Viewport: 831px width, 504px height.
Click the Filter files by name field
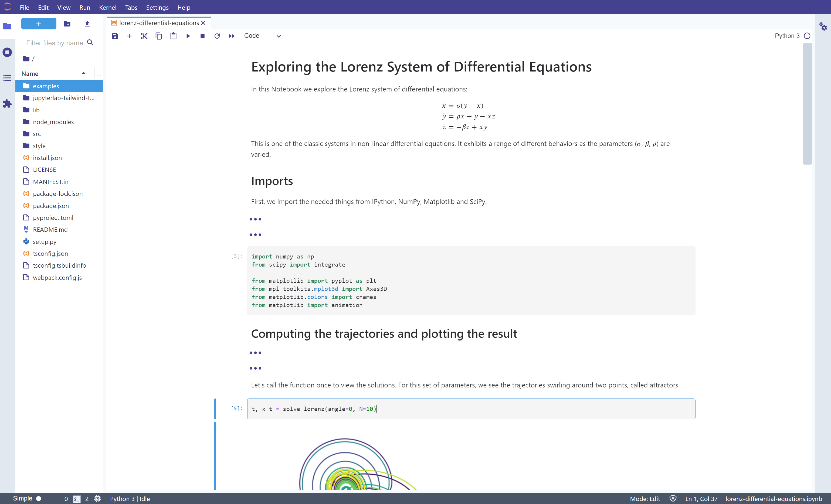tap(55, 43)
